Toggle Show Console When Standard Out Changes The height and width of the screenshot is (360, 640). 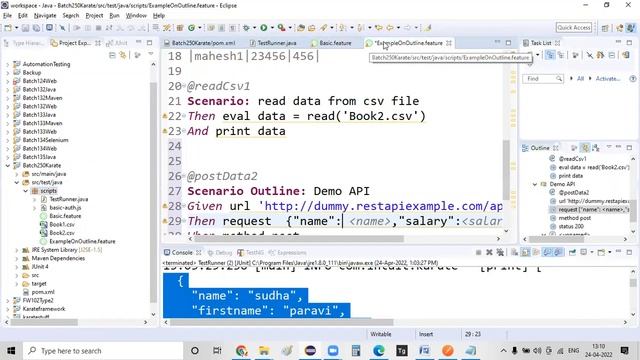point(547,253)
